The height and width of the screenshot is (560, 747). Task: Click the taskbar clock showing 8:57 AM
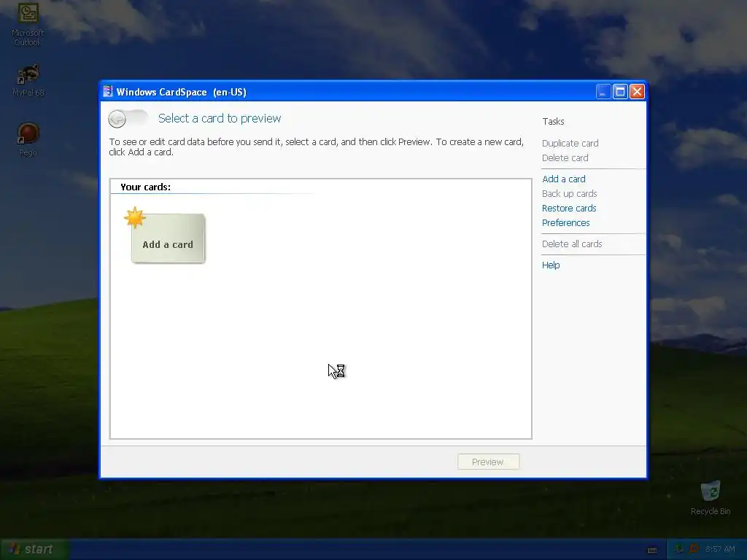pyautogui.click(x=720, y=550)
